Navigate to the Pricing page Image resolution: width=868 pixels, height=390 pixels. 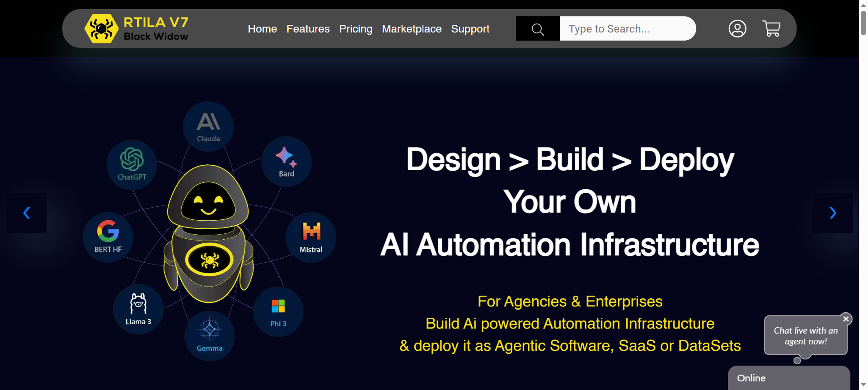(x=356, y=29)
